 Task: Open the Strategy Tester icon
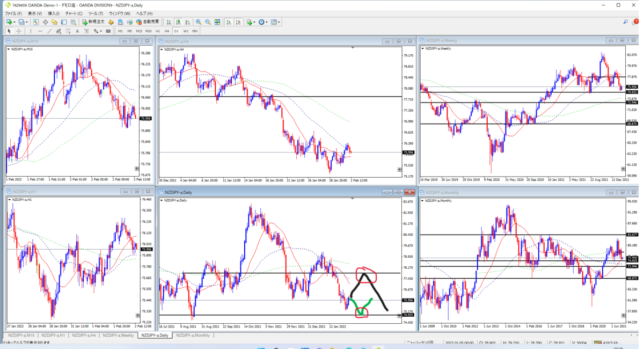point(72,22)
